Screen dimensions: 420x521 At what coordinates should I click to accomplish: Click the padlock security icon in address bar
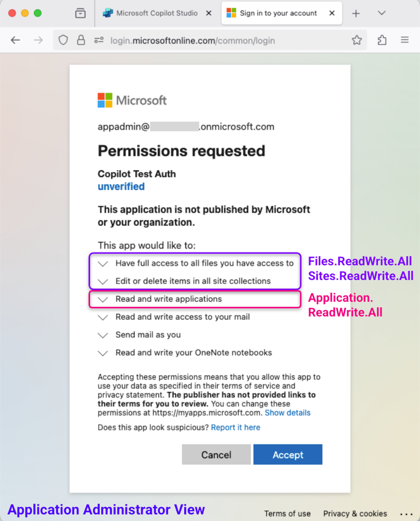pyautogui.click(x=81, y=40)
